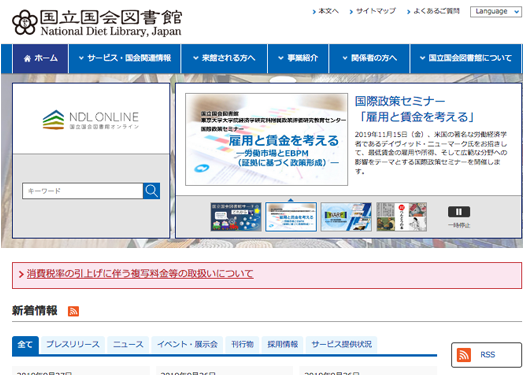This screenshot has width=523, height=375.
Task: Select the third blue-striped slideshow thumbnail
Action: (x=346, y=217)
